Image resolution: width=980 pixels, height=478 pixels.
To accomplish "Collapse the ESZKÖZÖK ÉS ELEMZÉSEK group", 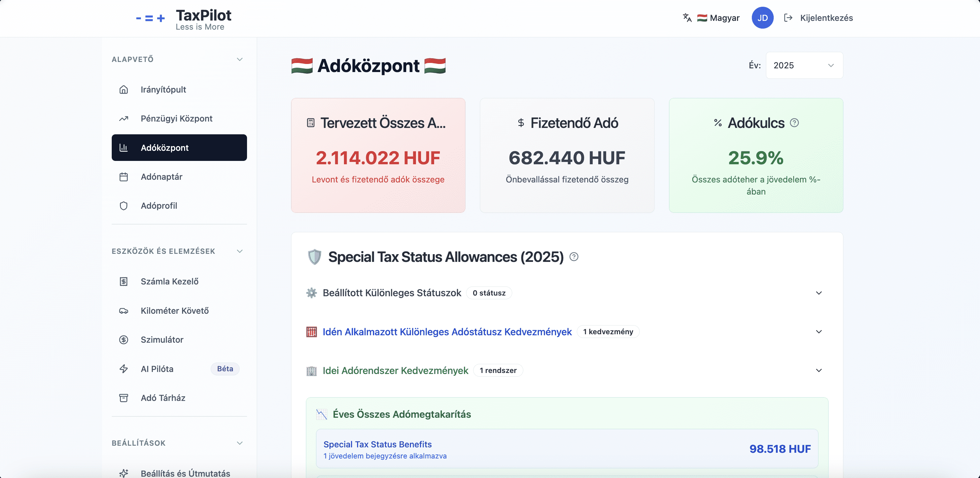I will 240,251.
